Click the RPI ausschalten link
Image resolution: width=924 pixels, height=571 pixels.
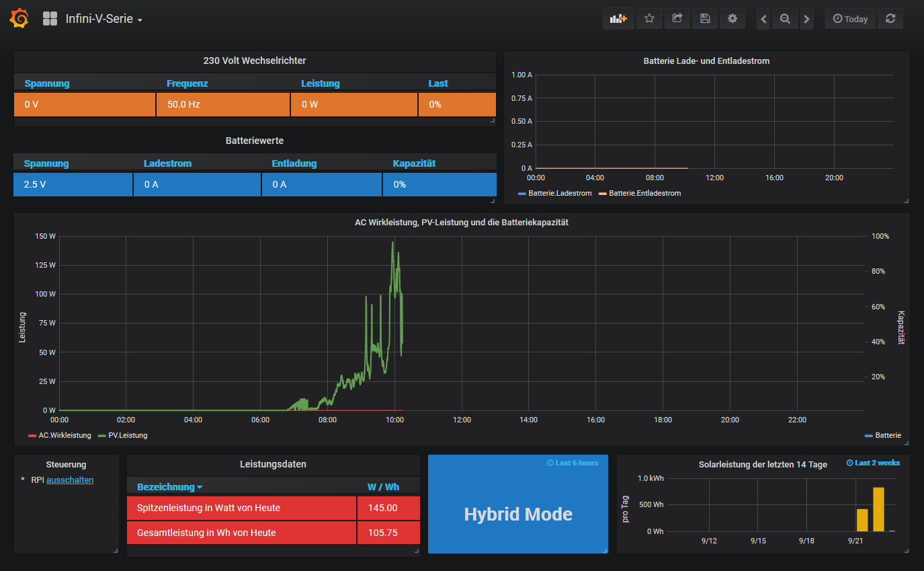69,480
